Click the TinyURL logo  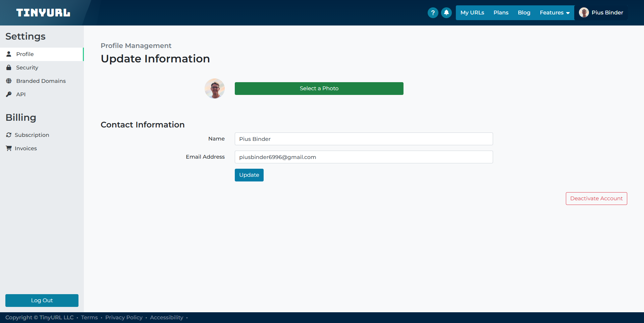click(x=43, y=13)
